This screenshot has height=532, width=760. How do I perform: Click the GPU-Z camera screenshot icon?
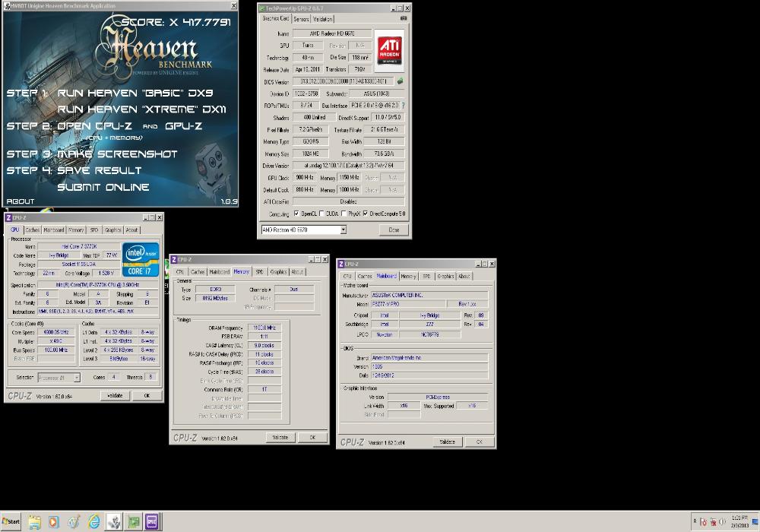[x=404, y=18]
